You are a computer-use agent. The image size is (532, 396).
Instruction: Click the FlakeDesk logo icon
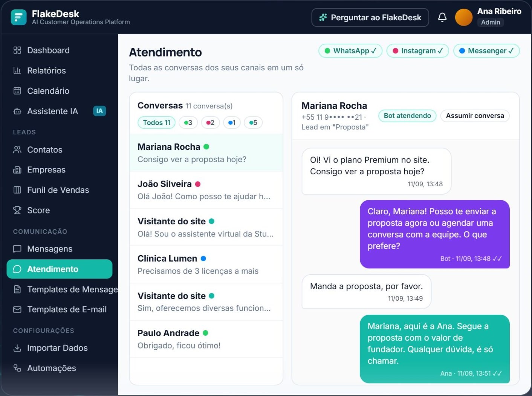pos(19,17)
